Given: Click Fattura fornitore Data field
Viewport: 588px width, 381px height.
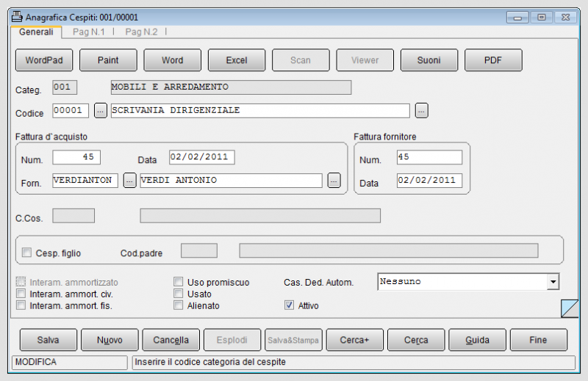Looking at the screenshot, I should [429, 180].
